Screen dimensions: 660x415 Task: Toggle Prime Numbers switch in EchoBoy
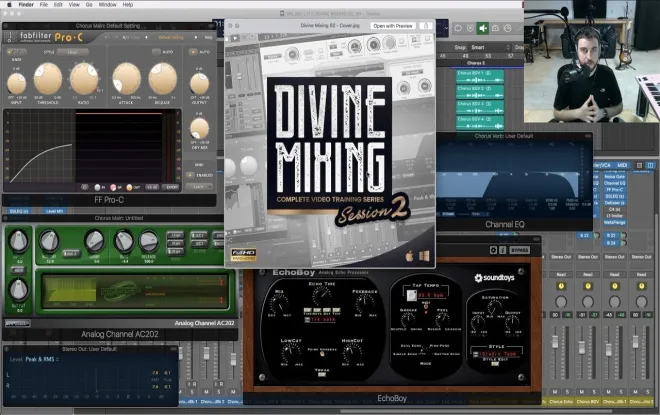[322, 354]
